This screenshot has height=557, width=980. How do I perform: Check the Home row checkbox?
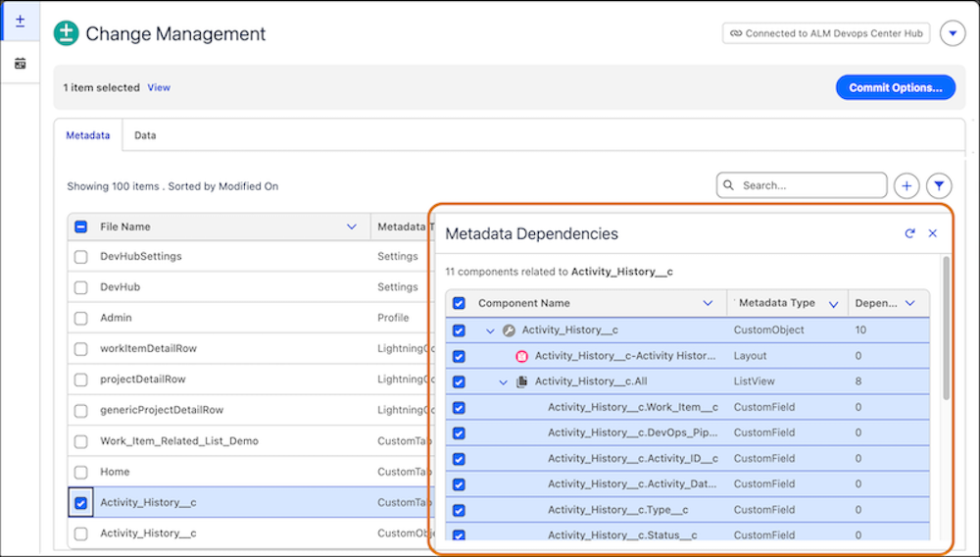[x=80, y=472]
